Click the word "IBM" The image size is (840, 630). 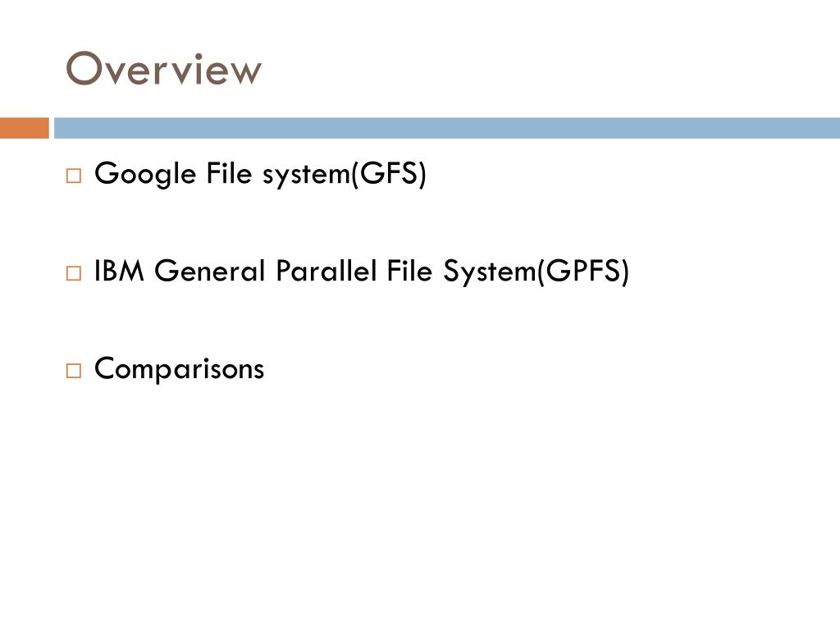pos(120,271)
